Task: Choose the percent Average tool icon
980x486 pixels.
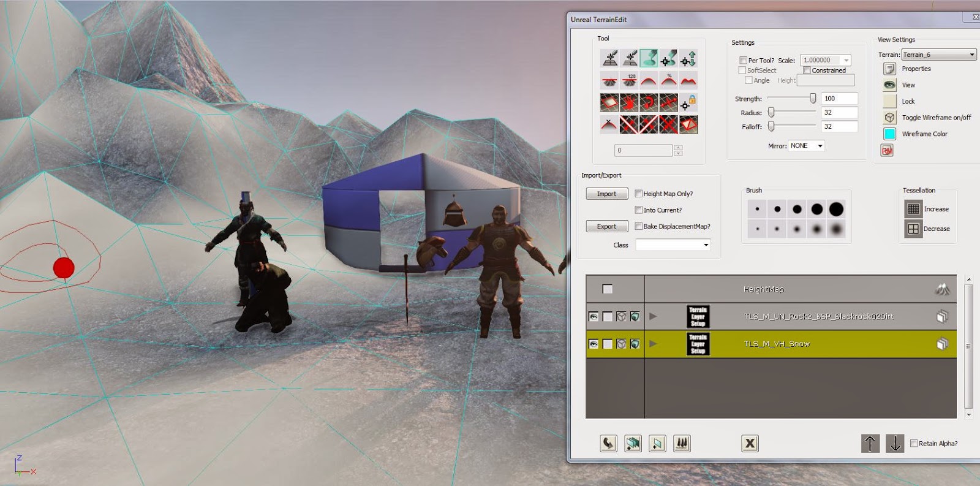Action: (668, 80)
